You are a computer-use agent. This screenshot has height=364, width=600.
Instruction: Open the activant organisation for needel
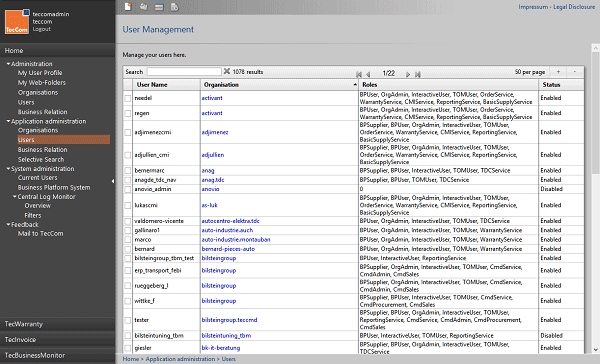click(x=212, y=98)
